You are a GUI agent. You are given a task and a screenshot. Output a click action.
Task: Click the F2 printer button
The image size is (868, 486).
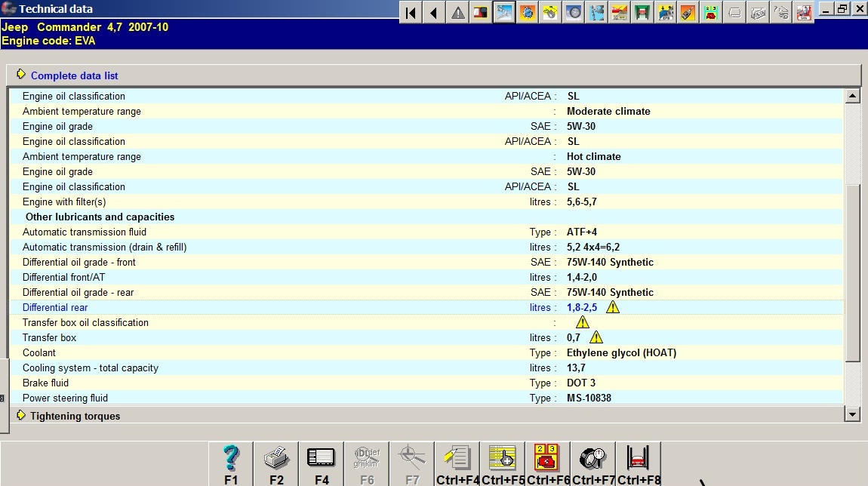pos(276,463)
